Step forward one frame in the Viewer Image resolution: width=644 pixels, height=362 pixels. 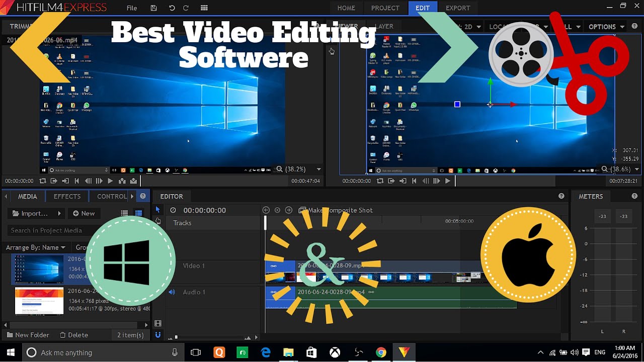tap(436, 181)
